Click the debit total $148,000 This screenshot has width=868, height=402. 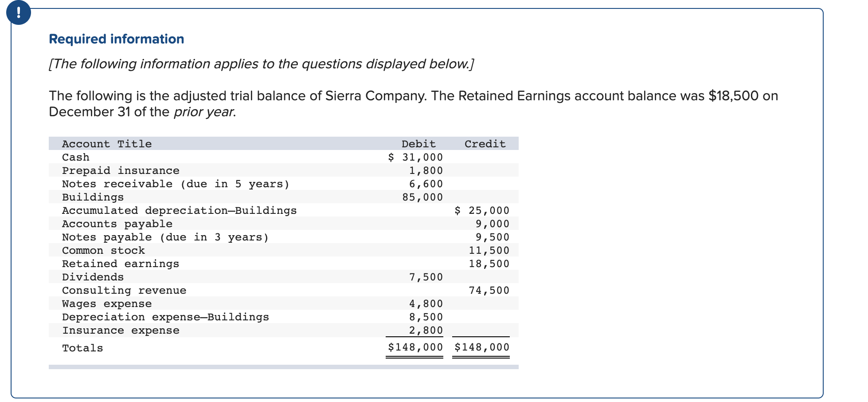pyautogui.click(x=415, y=347)
